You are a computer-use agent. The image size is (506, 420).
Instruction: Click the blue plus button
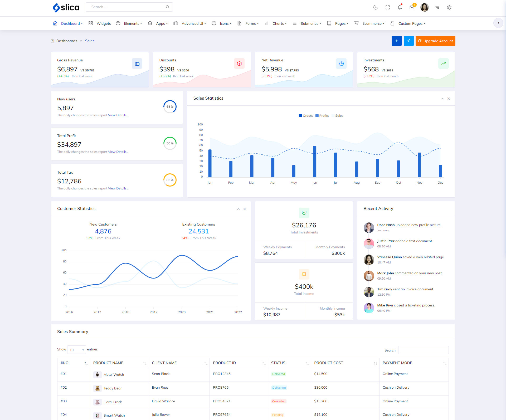tap(396, 41)
